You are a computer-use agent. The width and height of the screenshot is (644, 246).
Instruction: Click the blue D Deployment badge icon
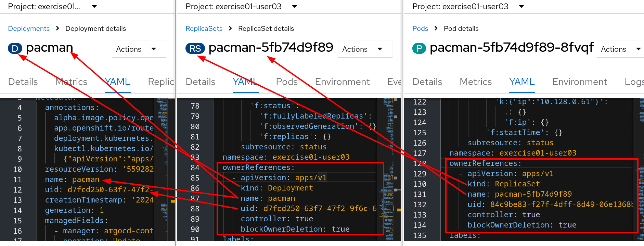[x=15, y=49]
